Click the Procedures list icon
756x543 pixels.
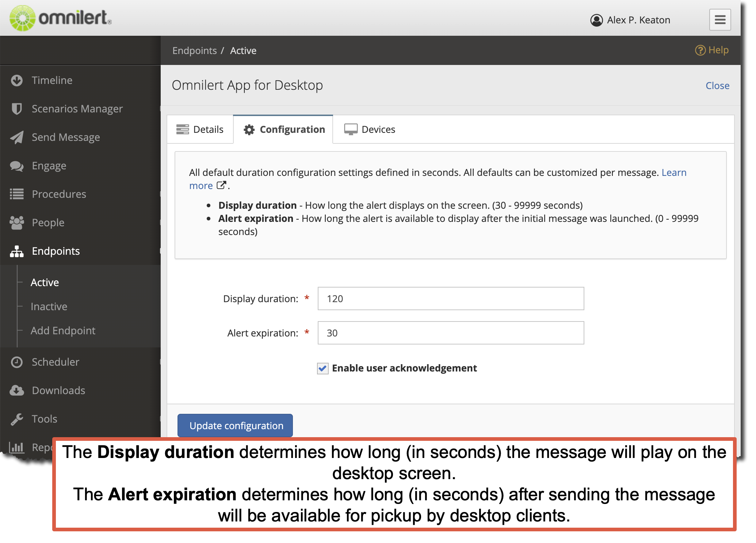(x=17, y=194)
